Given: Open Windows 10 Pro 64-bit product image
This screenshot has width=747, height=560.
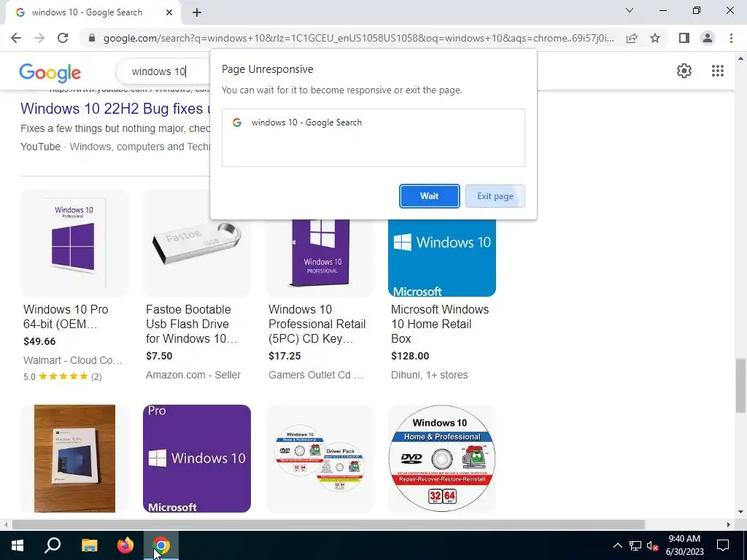Looking at the screenshot, I should click(74, 243).
